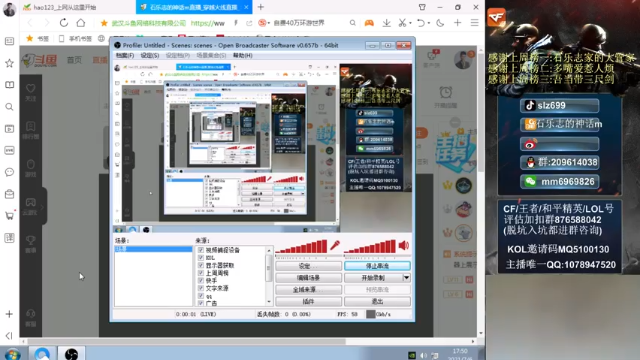Adjust the microphone volume slider

[x=301, y=247]
